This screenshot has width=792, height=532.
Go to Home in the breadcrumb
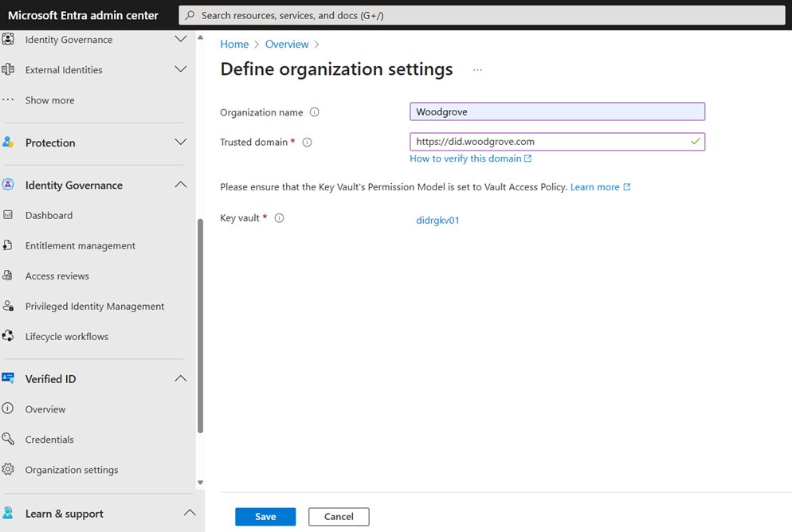click(234, 45)
